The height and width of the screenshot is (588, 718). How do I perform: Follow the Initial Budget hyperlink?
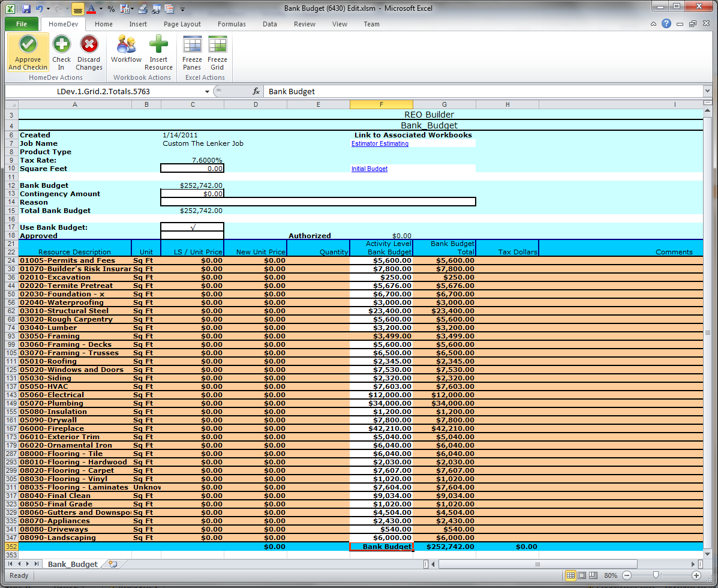click(369, 169)
